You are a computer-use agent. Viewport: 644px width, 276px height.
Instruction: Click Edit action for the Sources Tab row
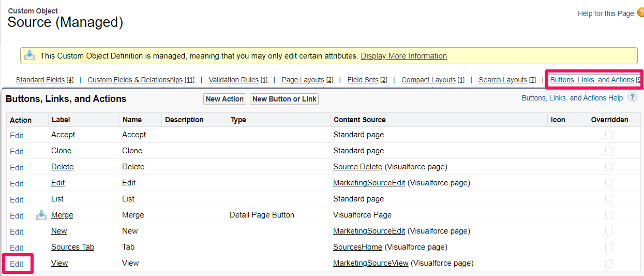17,248
